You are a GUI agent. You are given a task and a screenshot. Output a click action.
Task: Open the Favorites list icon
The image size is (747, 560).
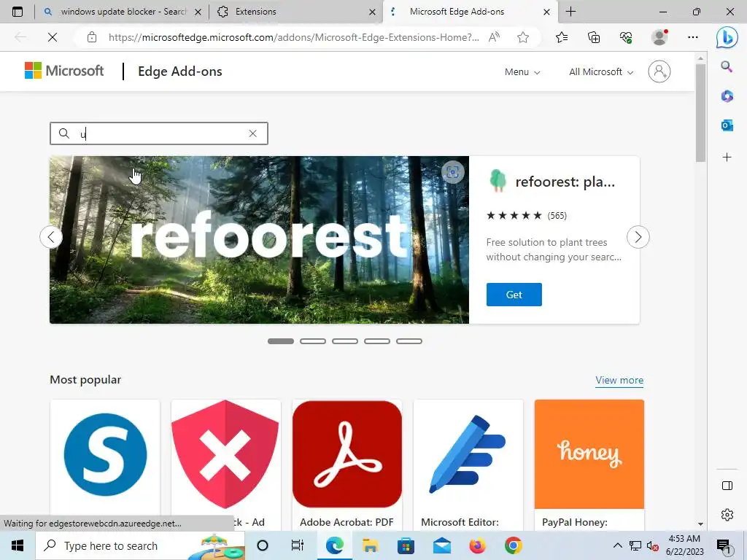[562, 37]
